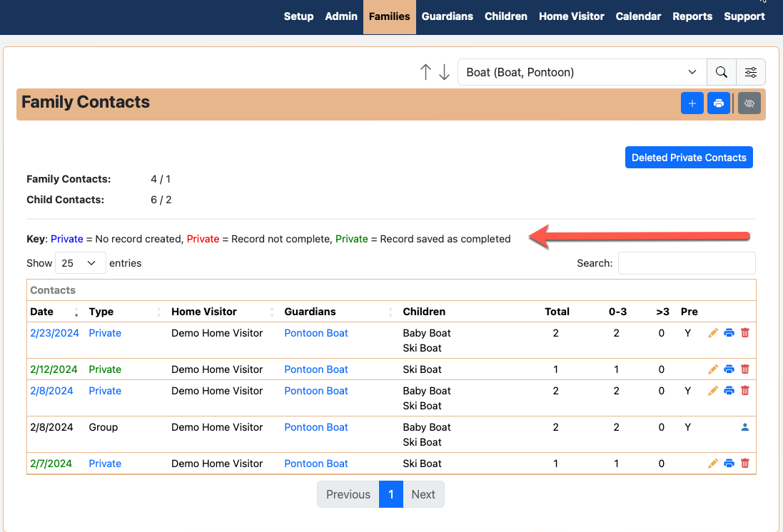Click inside the contacts Search field
This screenshot has width=783, height=532.
pos(686,263)
